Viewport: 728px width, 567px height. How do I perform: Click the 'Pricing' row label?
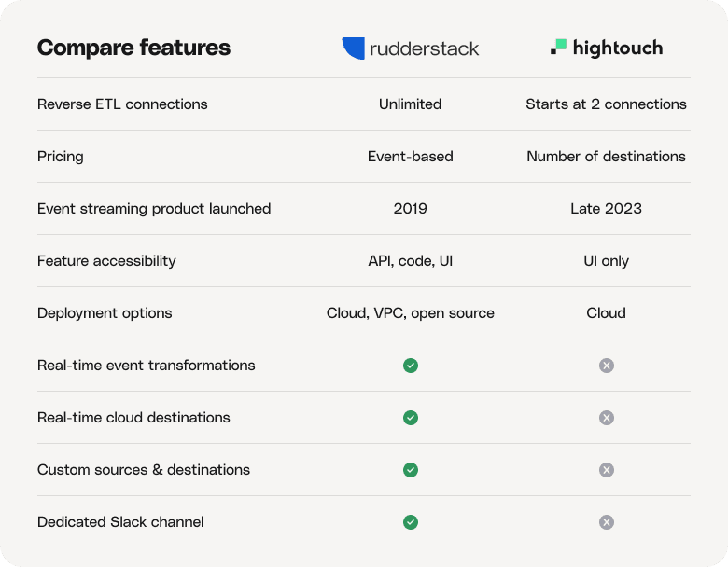tap(61, 157)
